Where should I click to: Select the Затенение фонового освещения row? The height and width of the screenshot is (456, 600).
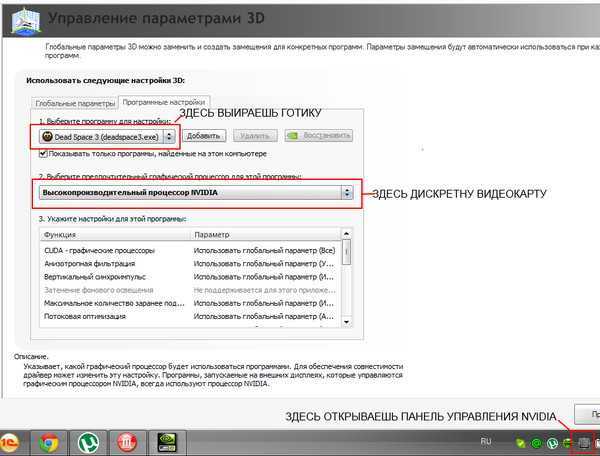190,290
